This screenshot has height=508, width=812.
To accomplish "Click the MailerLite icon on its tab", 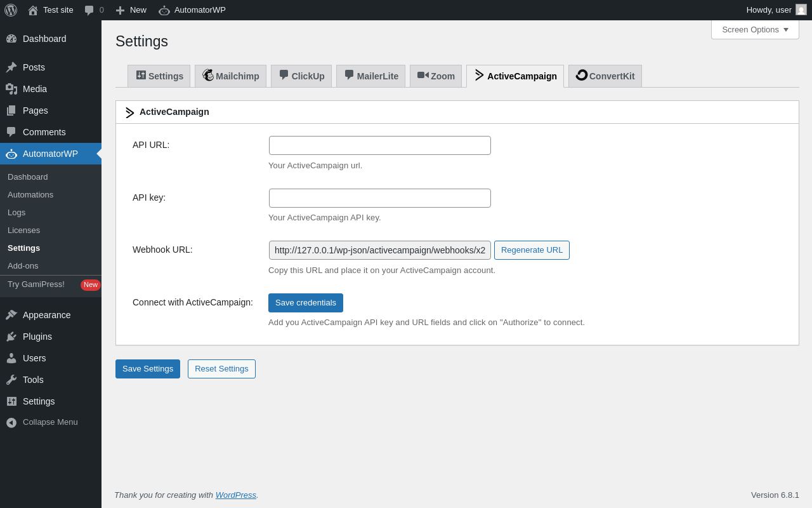I will point(349,75).
